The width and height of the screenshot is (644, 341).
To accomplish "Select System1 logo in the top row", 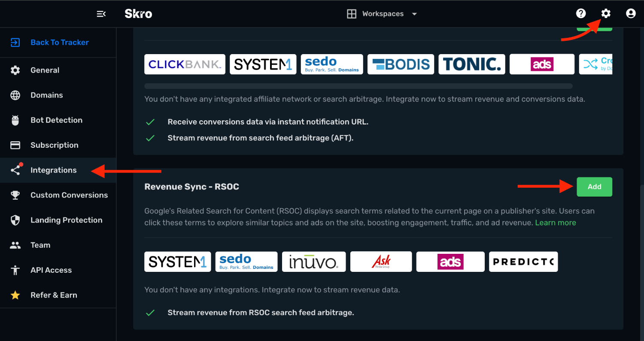I will (x=263, y=64).
